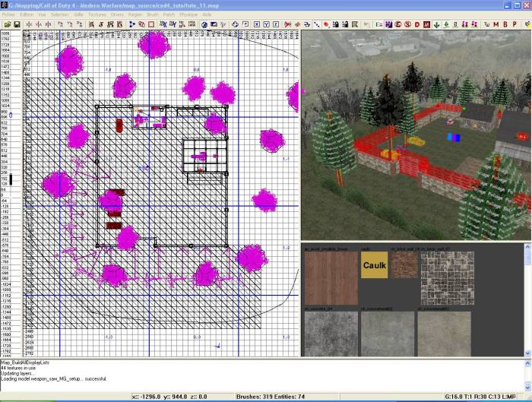
Task: Toggle the red B toolbar button
Action: [x=505, y=24]
